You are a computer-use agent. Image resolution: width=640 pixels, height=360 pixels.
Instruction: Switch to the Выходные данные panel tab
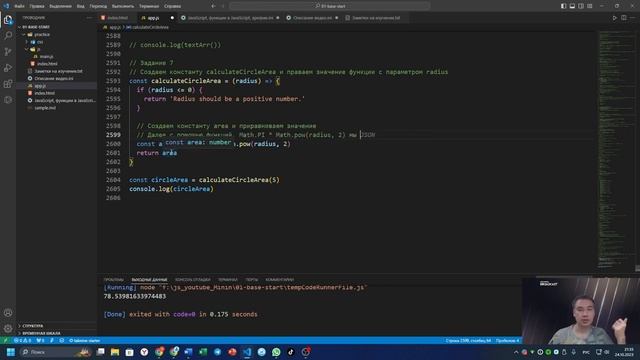click(149, 280)
